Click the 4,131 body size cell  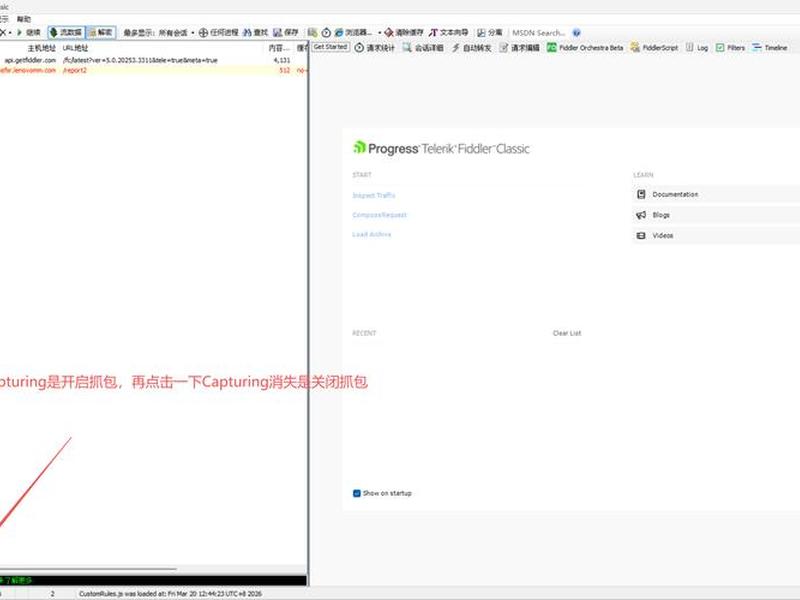coord(282,60)
